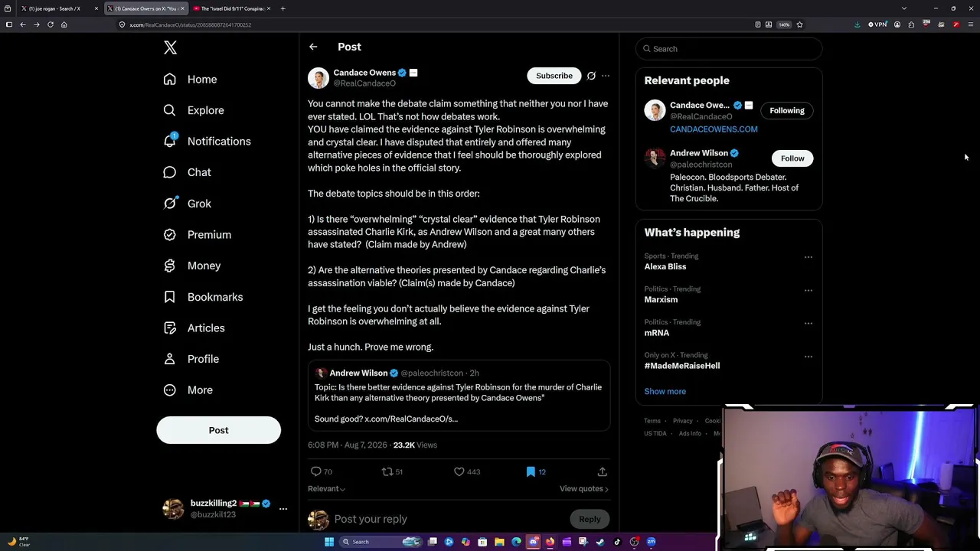
Task: Open the CANDACEOWENS.COM link
Action: (x=714, y=129)
